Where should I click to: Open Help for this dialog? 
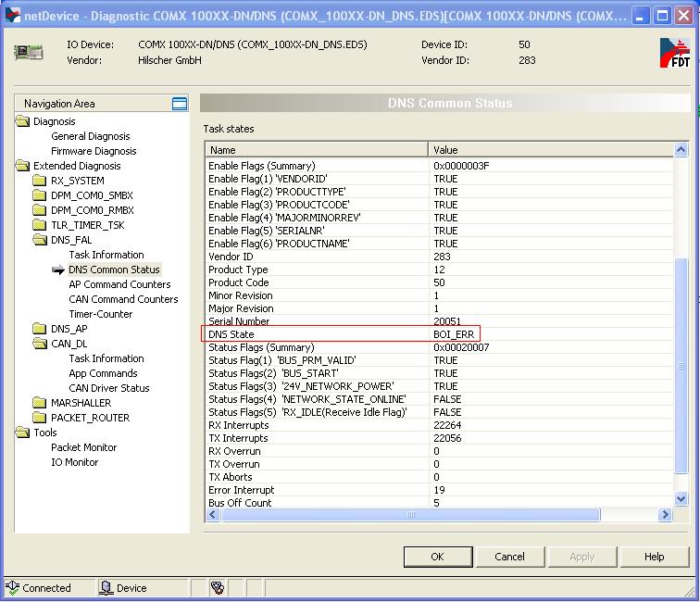[x=654, y=557]
